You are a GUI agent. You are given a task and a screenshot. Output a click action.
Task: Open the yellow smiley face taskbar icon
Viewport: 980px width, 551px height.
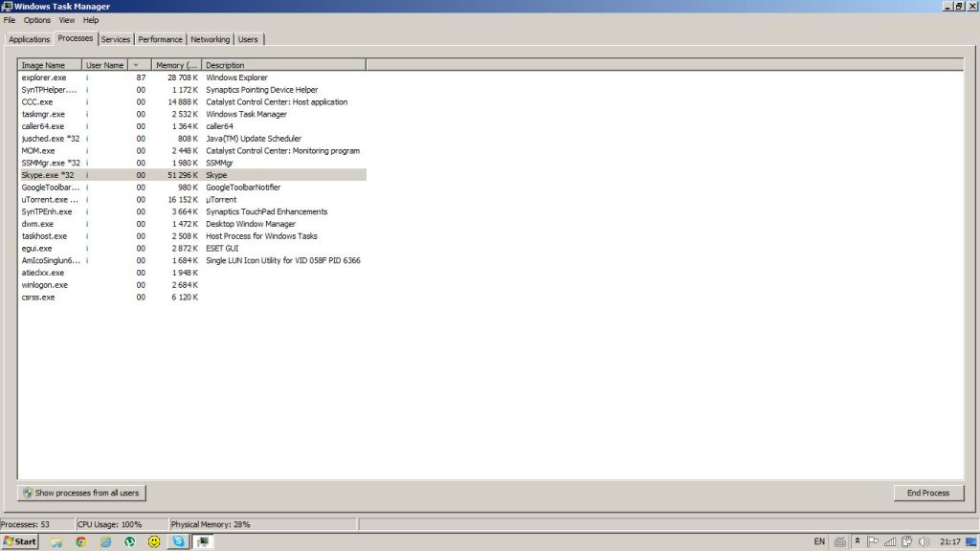tap(154, 541)
